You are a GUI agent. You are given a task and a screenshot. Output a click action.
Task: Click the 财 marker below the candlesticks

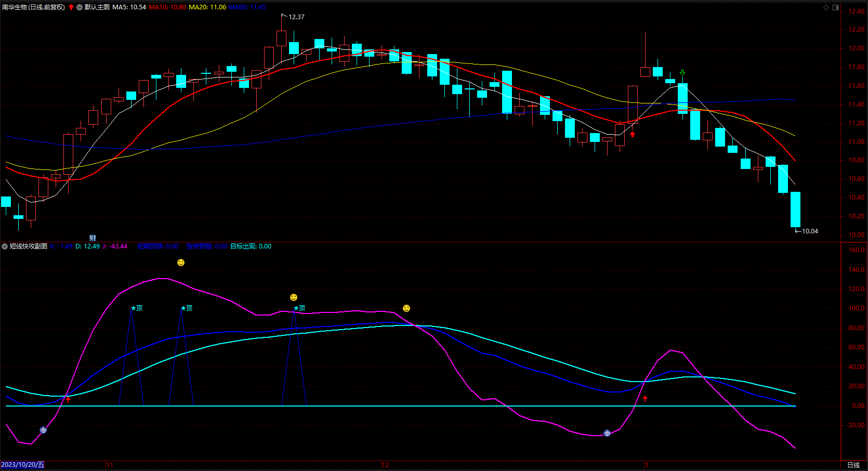point(93,238)
